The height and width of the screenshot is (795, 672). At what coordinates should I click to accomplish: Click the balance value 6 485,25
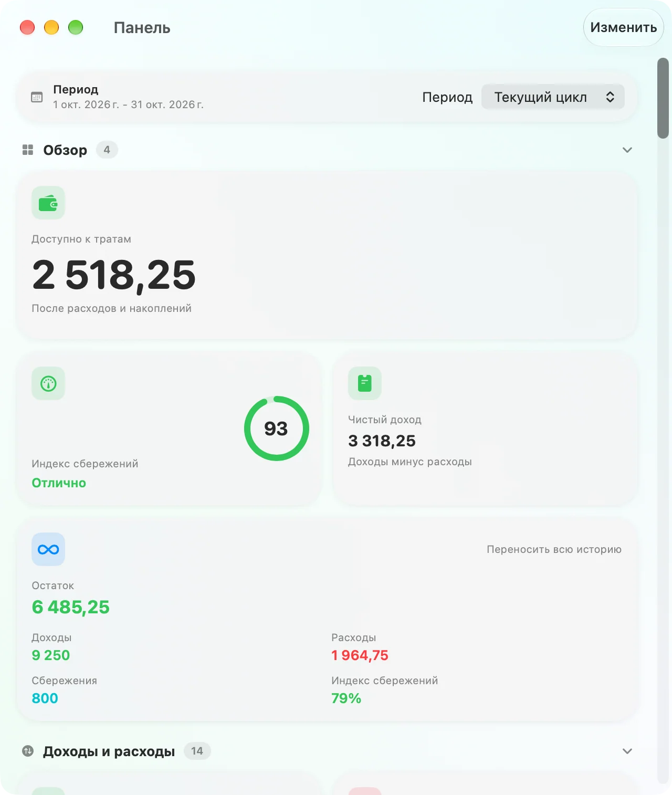[70, 607]
